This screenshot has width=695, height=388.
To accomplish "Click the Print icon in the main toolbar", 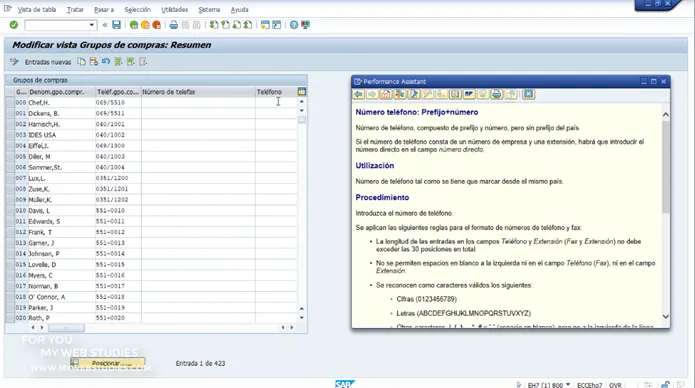I will click(174, 25).
